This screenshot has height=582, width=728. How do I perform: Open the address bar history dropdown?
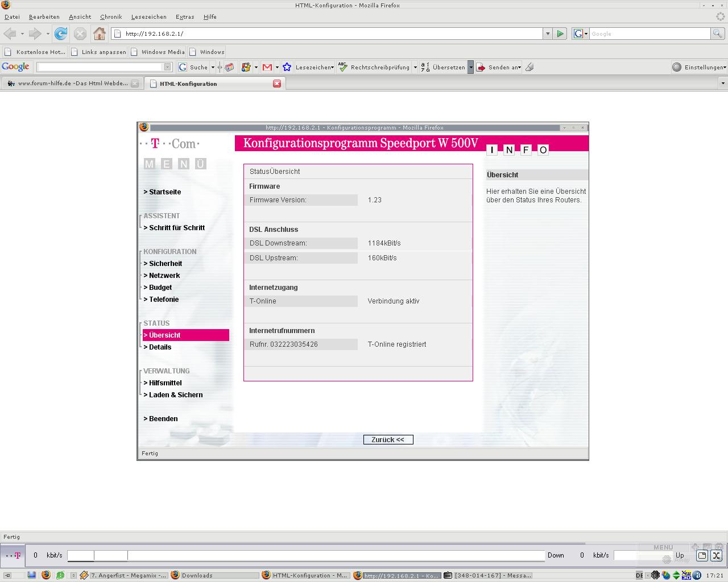tap(548, 34)
